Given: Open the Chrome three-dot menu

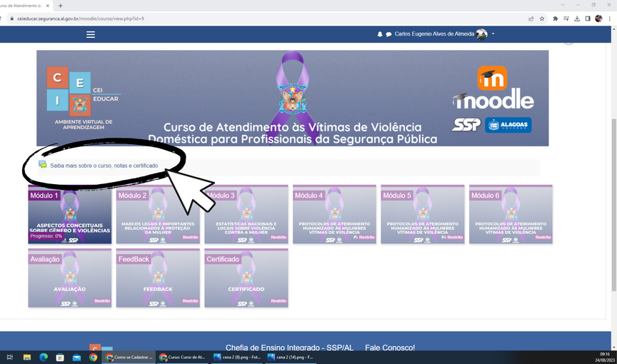Looking at the screenshot, I should (x=610, y=19).
